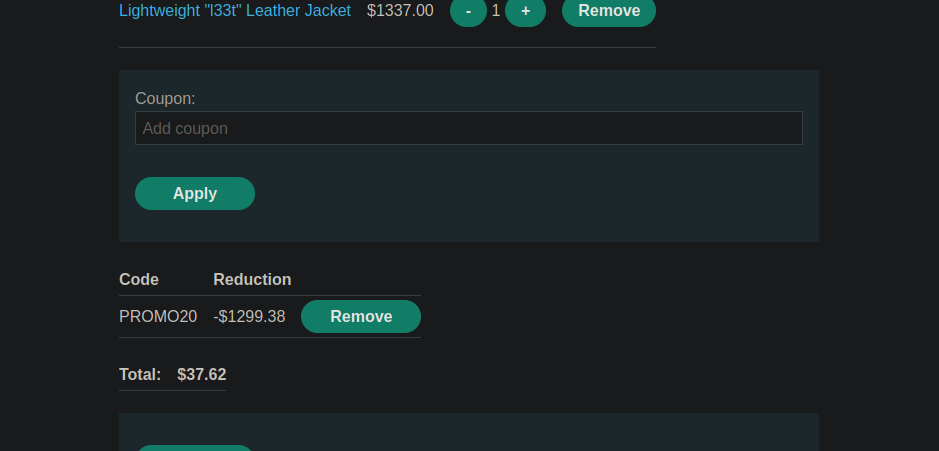Image resolution: width=939 pixels, height=451 pixels.
Task: Click the quantity number between minus and plus
Action: pyautogui.click(x=496, y=11)
